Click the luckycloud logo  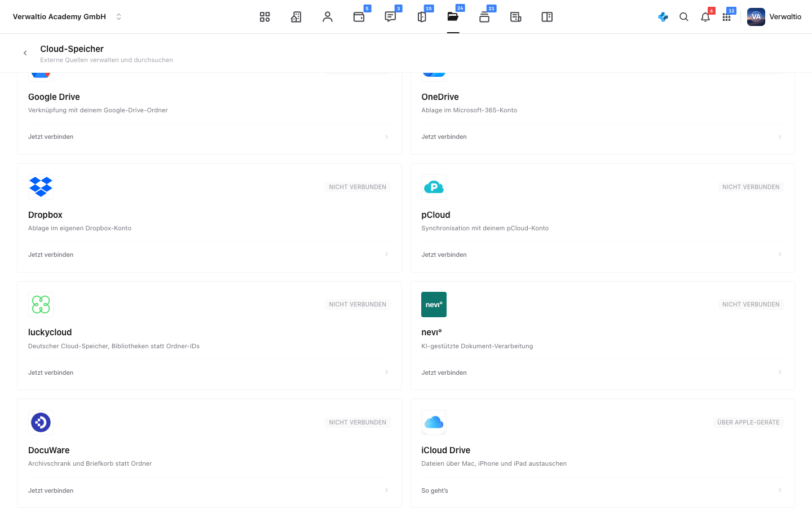pyautogui.click(x=41, y=305)
